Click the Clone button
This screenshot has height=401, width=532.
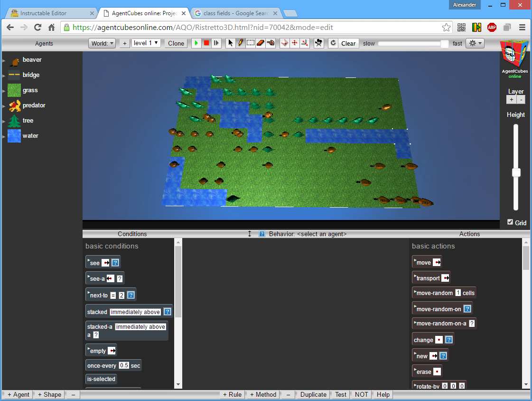[176, 43]
